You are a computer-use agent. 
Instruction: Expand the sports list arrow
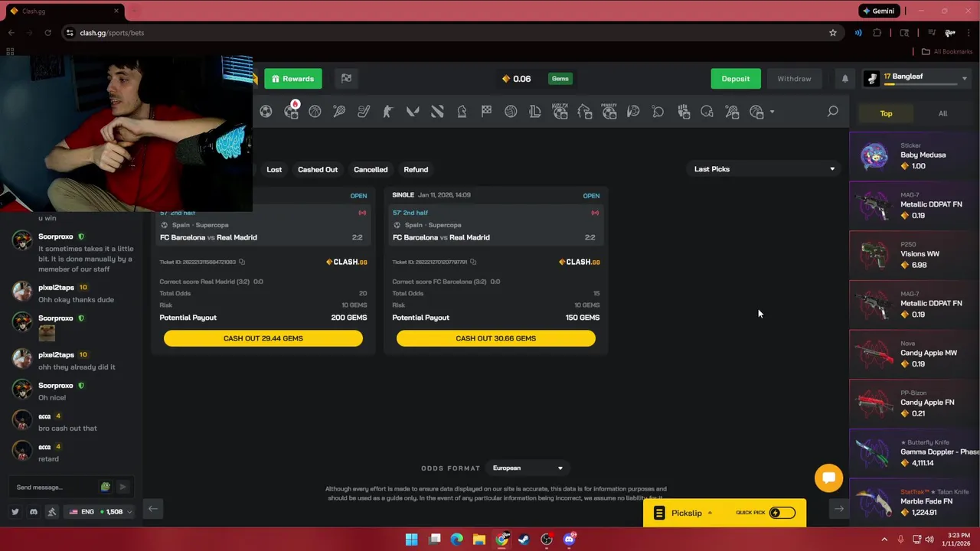772,112
